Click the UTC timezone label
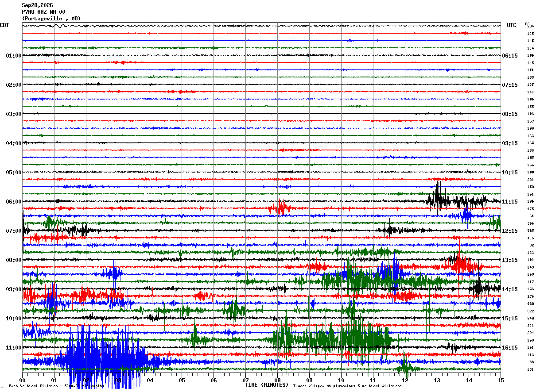Image resolution: width=536 pixels, height=392 pixels. coord(512,25)
